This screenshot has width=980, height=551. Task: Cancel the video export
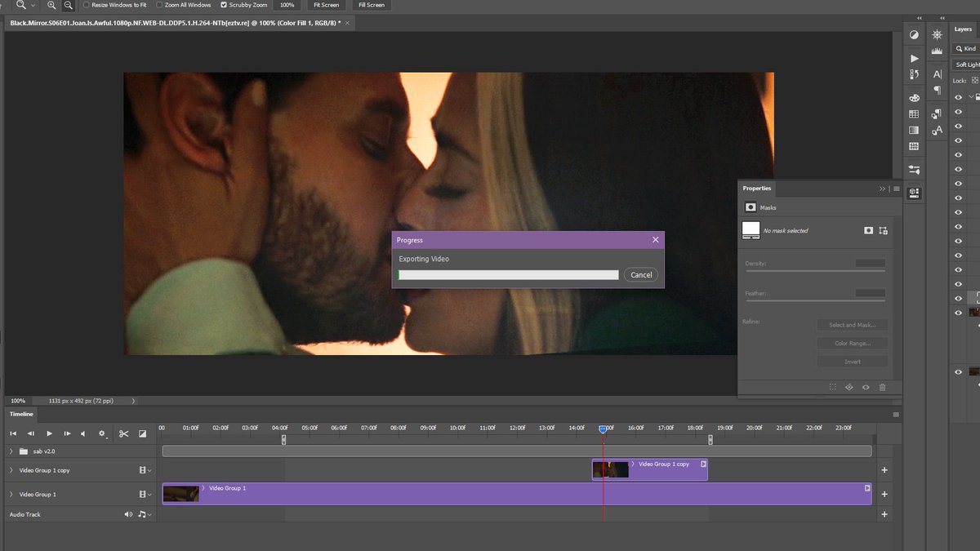641,275
